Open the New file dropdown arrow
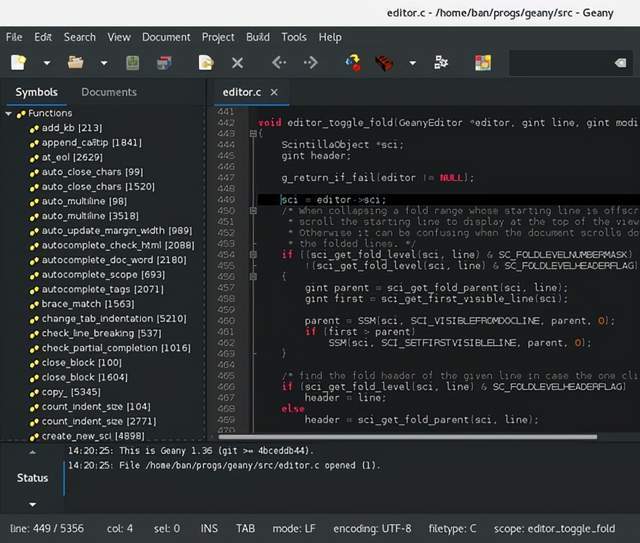The image size is (640, 543). point(46,63)
